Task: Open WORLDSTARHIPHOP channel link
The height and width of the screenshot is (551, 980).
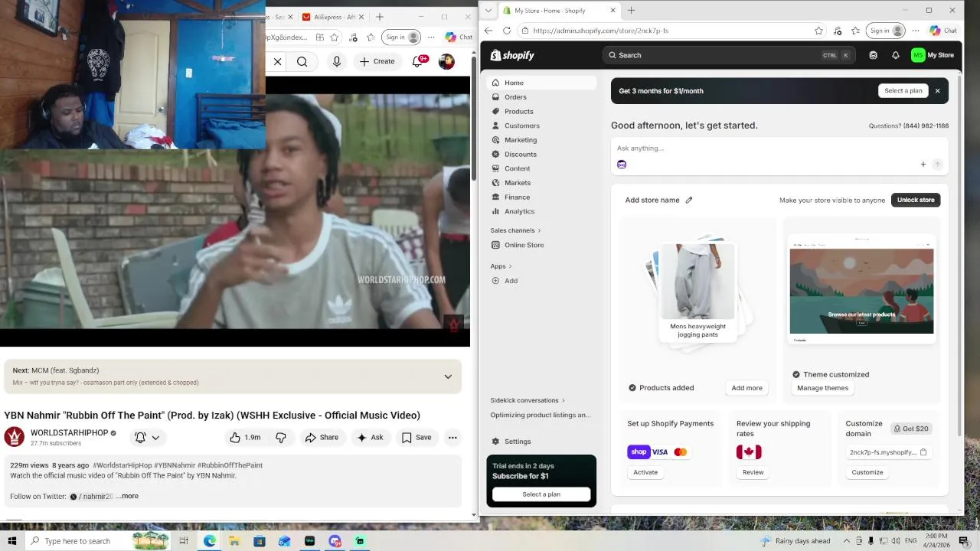Action: point(70,433)
